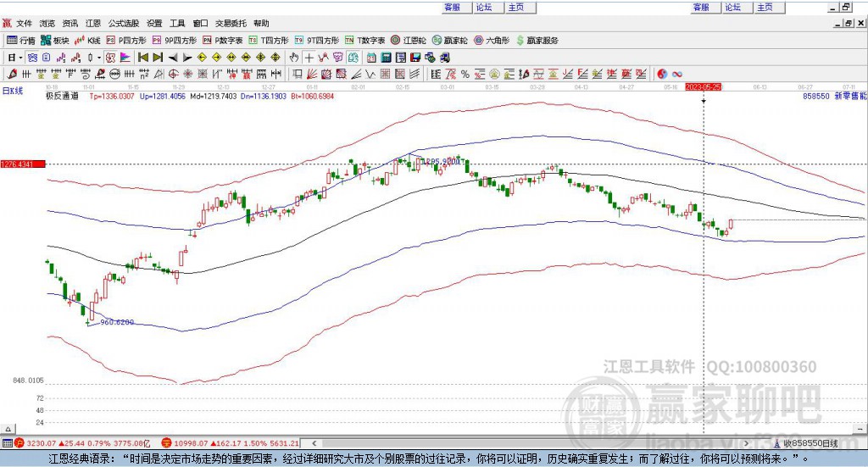868x467 pixels.
Task: Select the infinity loop icon
Action: [x=677, y=74]
